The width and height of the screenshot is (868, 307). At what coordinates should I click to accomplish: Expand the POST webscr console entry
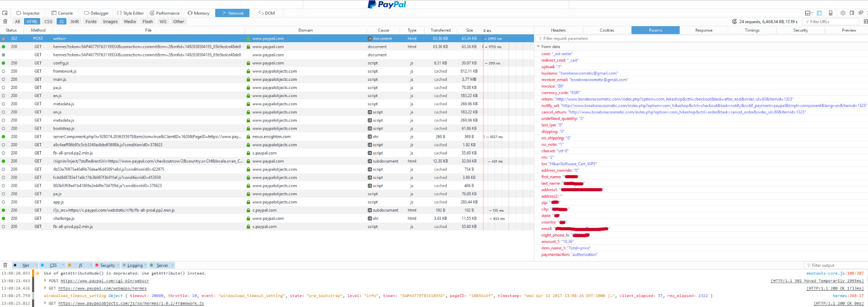point(45,280)
